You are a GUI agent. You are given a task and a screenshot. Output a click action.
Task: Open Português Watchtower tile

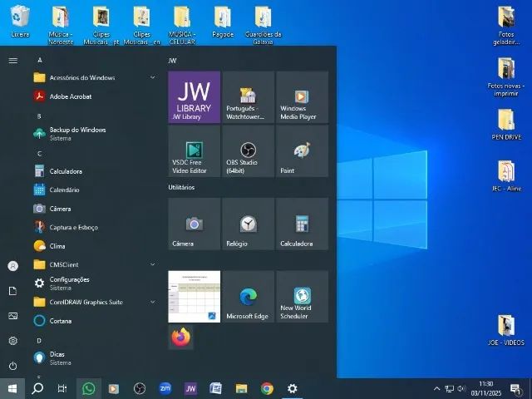click(249, 97)
